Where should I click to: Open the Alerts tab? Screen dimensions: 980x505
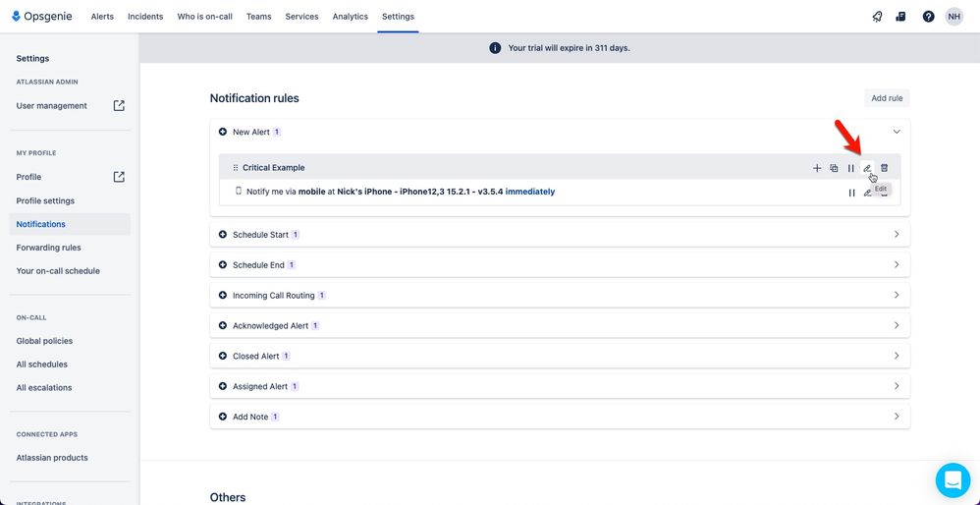[102, 17]
